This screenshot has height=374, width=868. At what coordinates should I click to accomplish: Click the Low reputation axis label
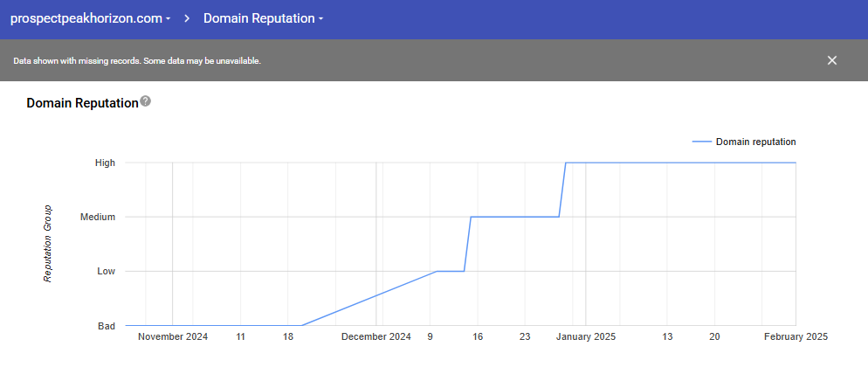106,271
